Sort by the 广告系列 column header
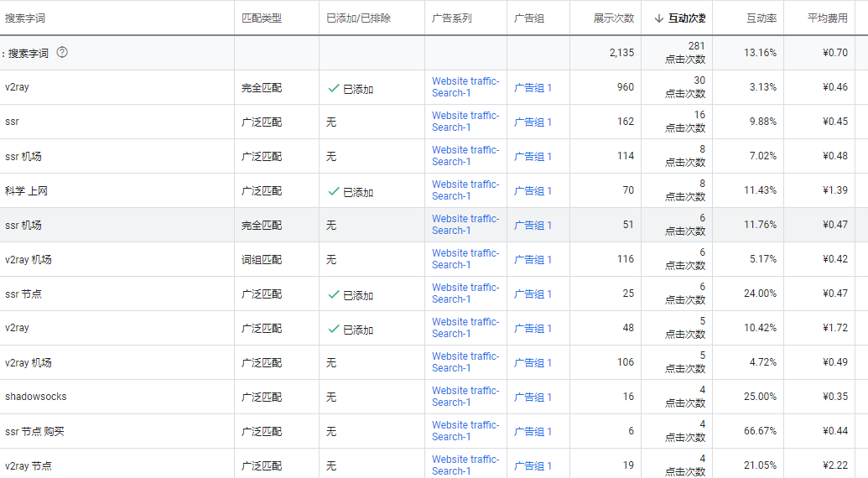Image resolution: width=868 pixels, height=478 pixels. click(x=452, y=18)
